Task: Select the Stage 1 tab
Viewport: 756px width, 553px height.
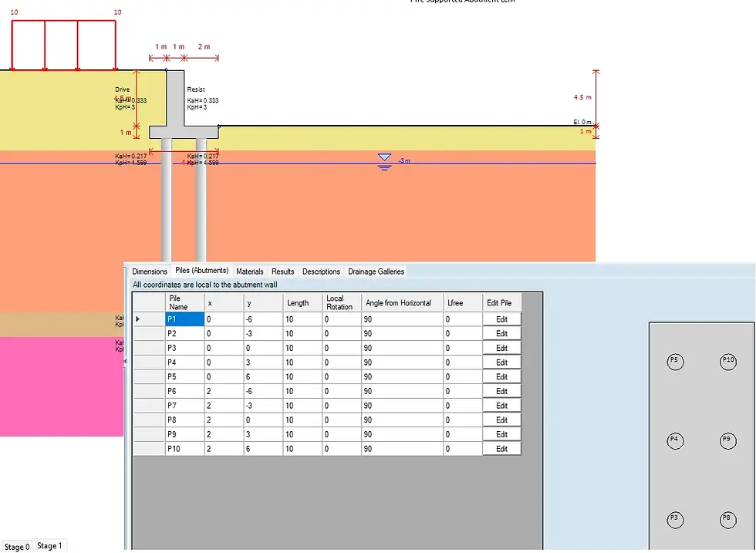Action: (49, 546)
